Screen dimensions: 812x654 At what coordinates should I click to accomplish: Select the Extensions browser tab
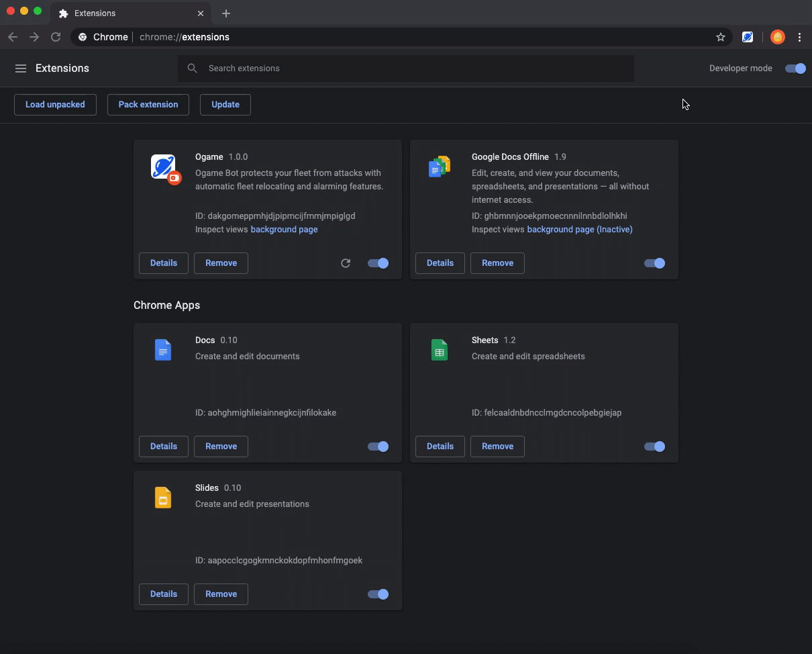[x=131, y=13]
